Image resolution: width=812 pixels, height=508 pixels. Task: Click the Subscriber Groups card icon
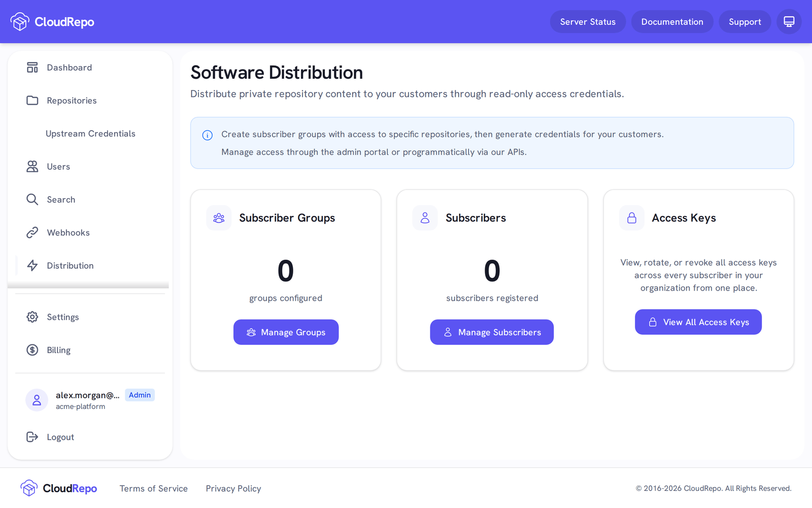(219, 218)
